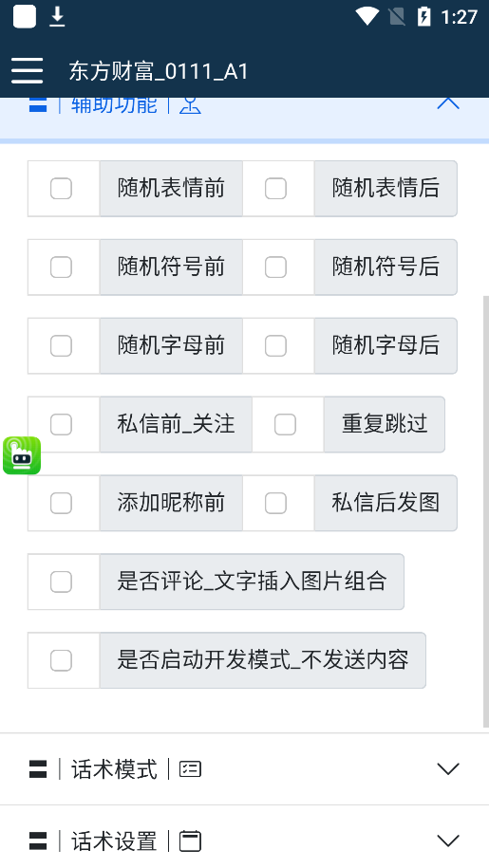The image size is (489, 868).
Task: Check 是否启动开发模式_不发送内容 checkbox
Action: tap(61, 660)
